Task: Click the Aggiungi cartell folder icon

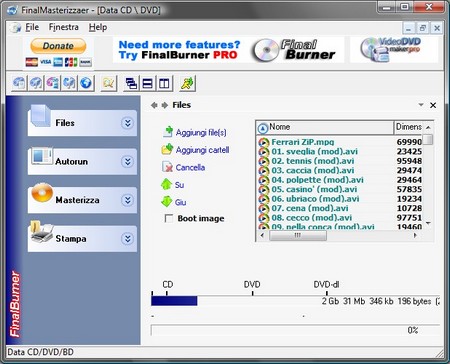Action: tap(167, 149)
